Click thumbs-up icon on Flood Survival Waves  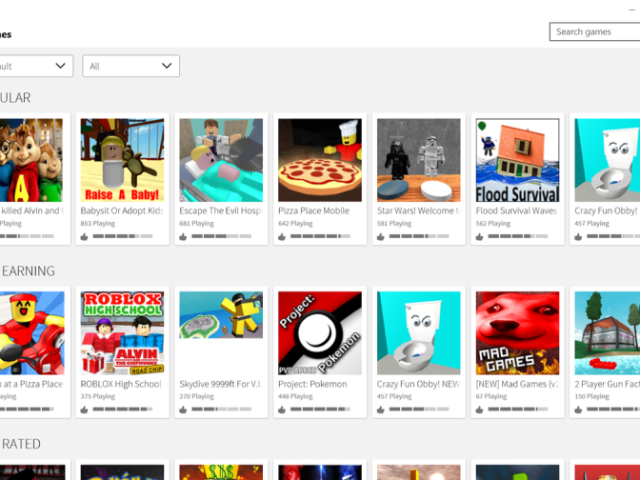click(480, 236)
